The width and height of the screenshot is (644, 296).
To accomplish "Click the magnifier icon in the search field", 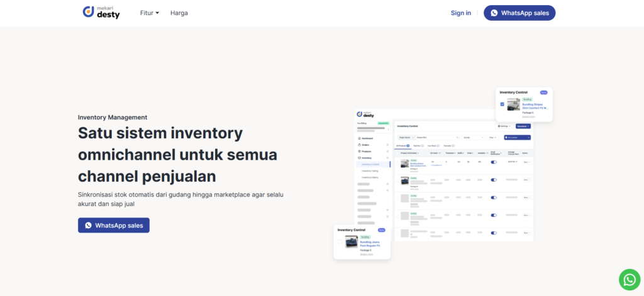I will point(458,138).
